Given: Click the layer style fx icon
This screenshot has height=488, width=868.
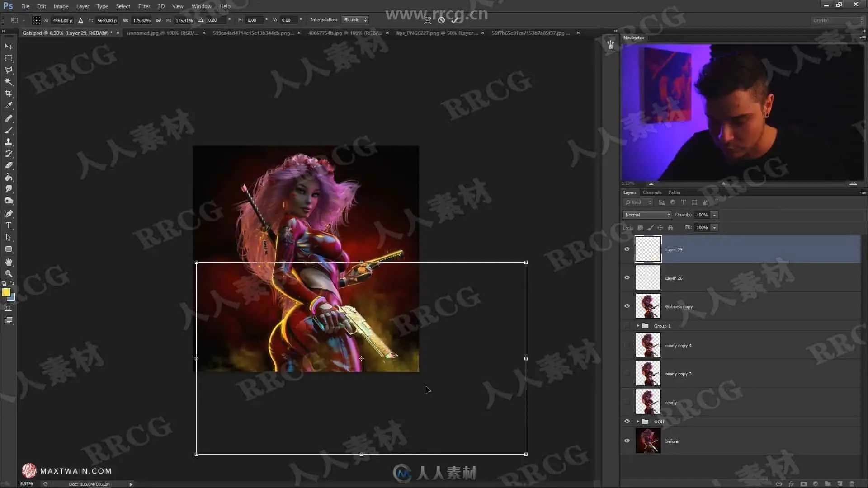Looking at the screenshot, I should pyautogui.click(x=791, y=483).
